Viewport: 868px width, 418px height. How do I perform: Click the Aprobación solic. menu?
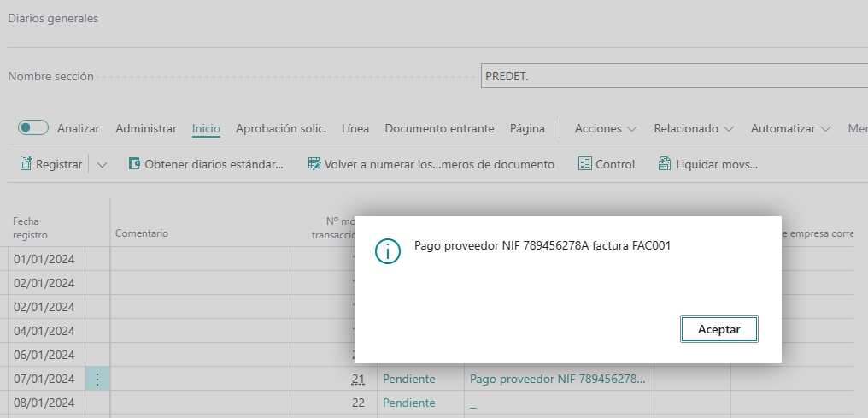pos(281,128)
